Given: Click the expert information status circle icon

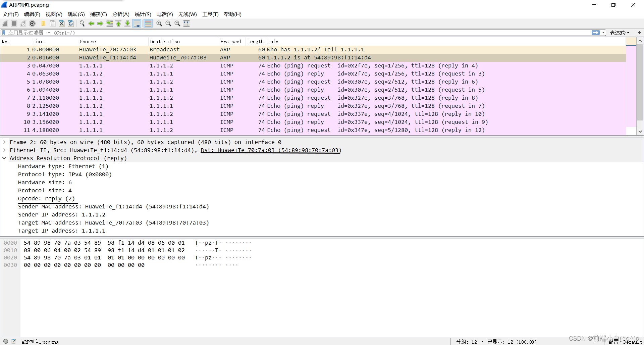Looking at the screenshot, I should 6,341.
